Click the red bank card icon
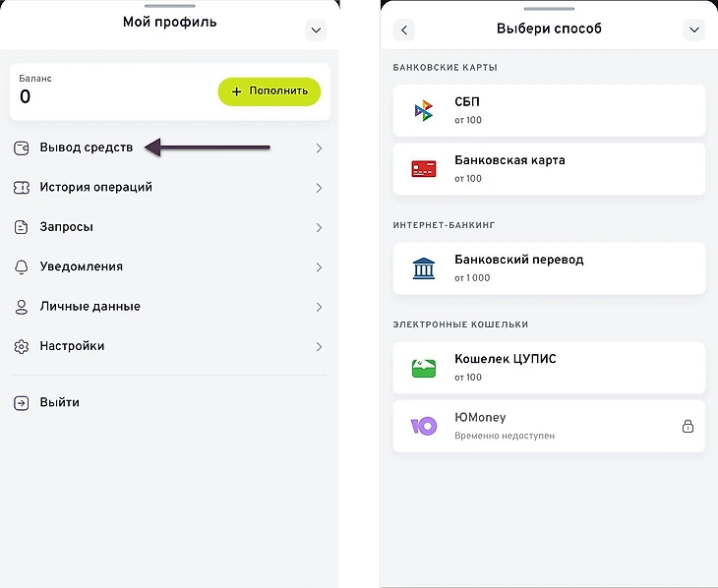 [x=424, y=169]
